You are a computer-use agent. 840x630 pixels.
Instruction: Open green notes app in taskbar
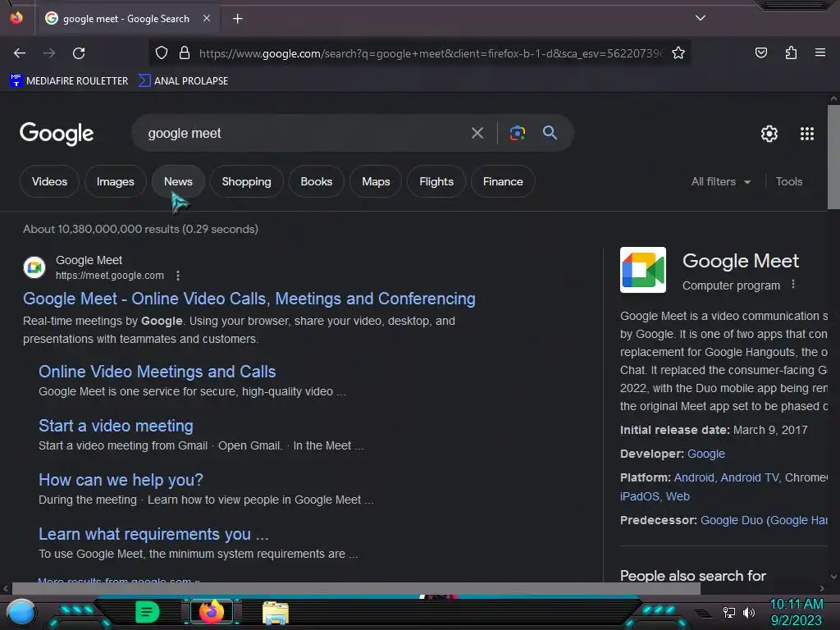[147, 612]
